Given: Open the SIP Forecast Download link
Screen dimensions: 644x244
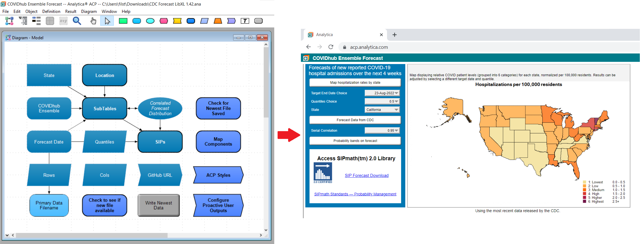Looking at the screenshot, I should pos(367,176).
